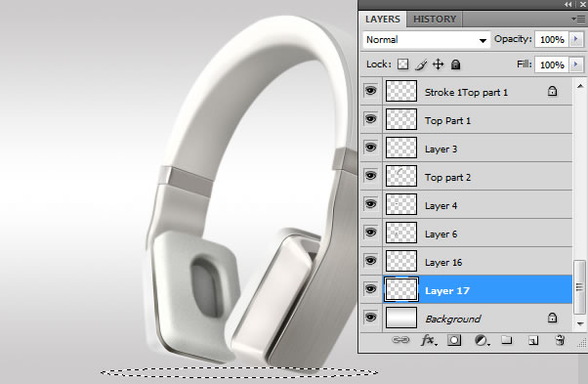Lock image pixels brush icon
This screenshot has height=384, width=588.
[x=421, y=64]
